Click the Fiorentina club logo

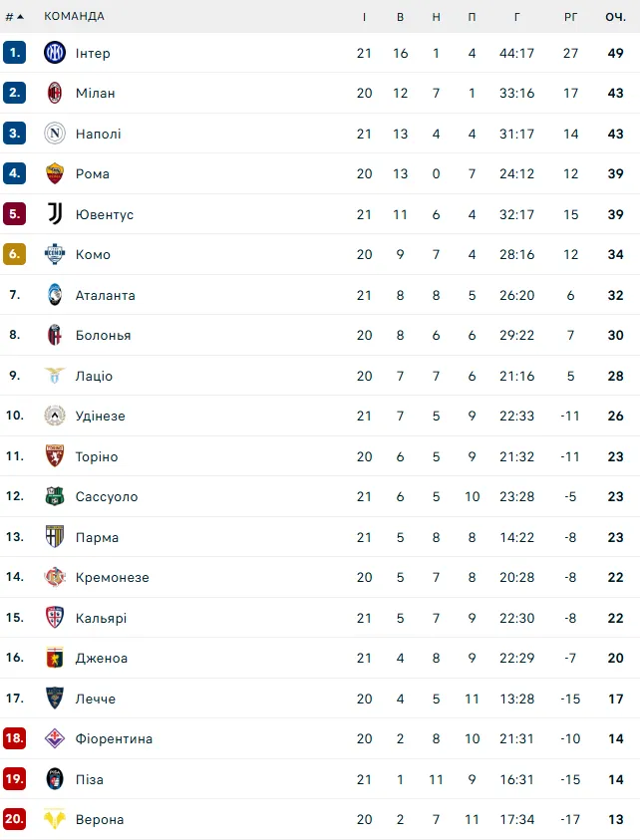pyautogui.click(x=55, y=738)
